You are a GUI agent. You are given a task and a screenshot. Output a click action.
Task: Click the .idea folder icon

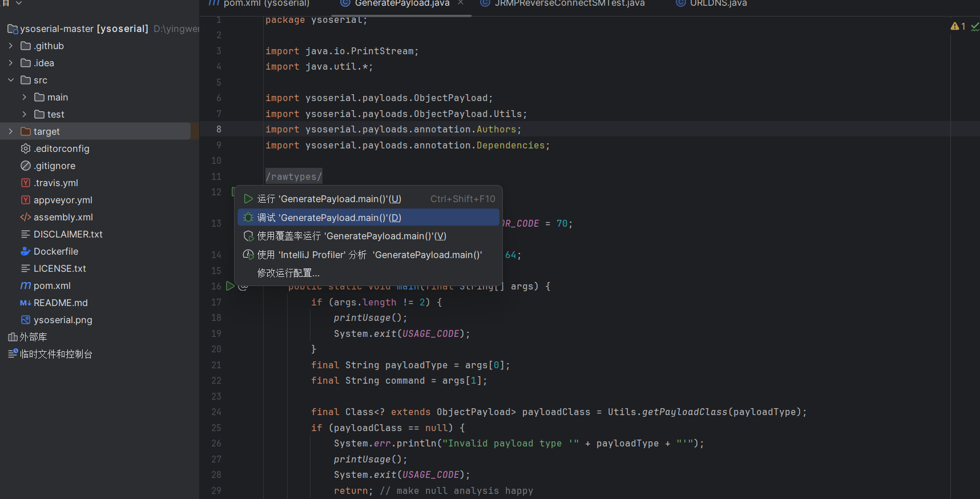(x=26, y=63)
